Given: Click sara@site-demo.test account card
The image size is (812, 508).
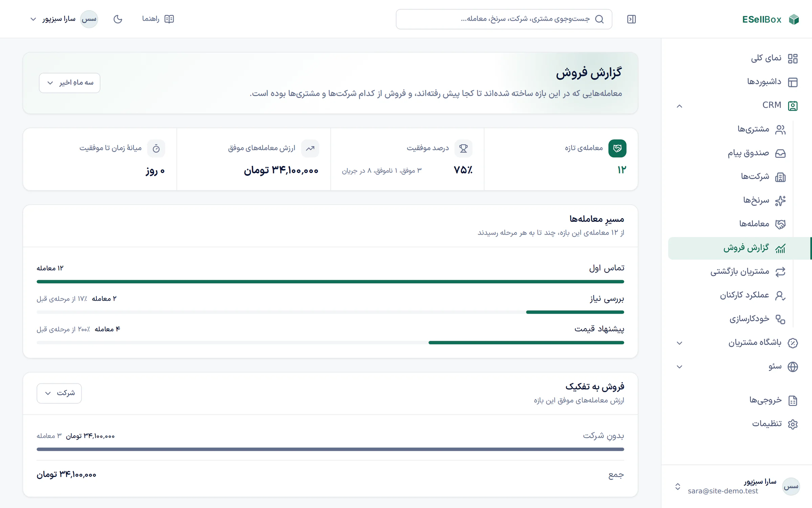Looking at the screenshot, I should (x=736, y=487).
